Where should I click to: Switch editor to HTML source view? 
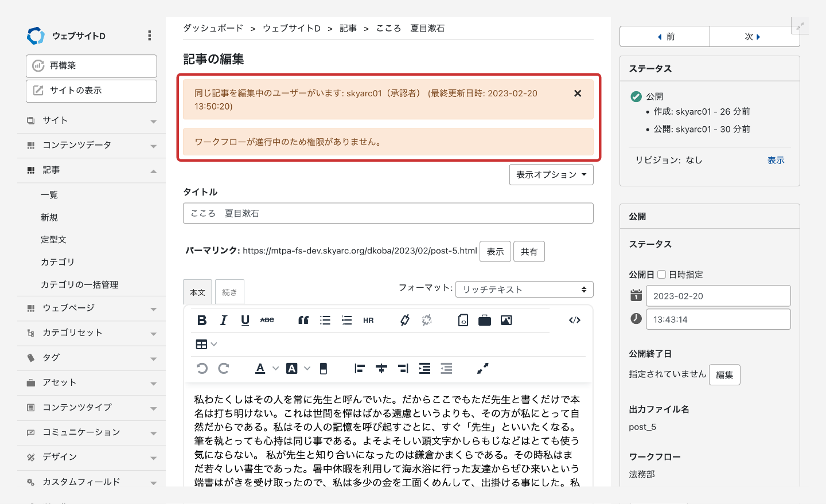[x=574, y=321]
